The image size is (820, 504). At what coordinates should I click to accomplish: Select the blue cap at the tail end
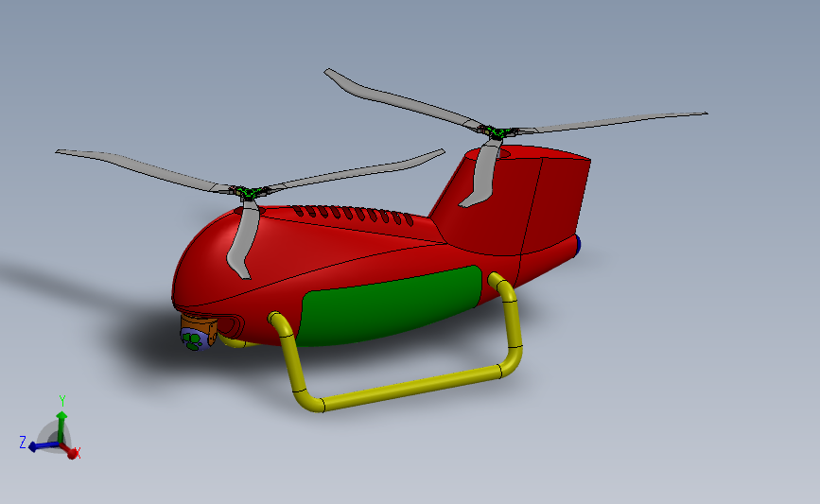point(577,245)
